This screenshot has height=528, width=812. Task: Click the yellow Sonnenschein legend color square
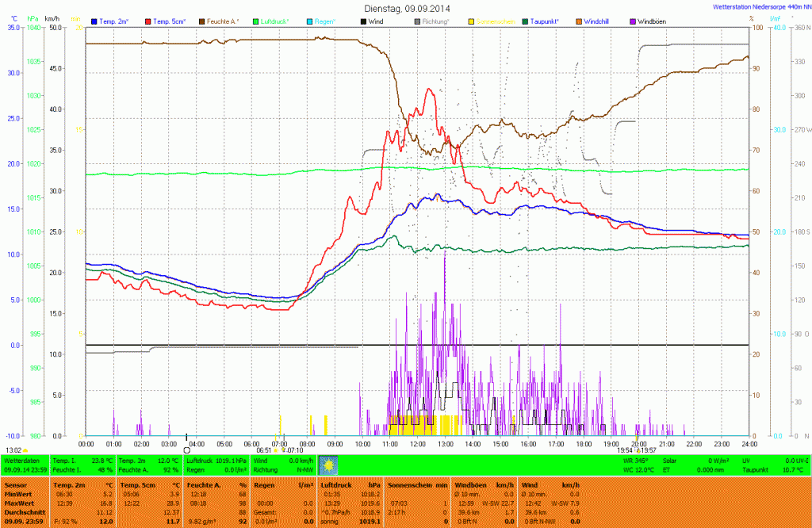coord(472,20)
